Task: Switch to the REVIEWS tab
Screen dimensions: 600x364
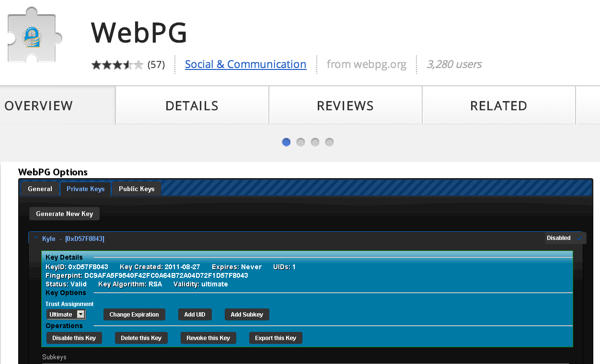Action: click(x=346, y=106)
